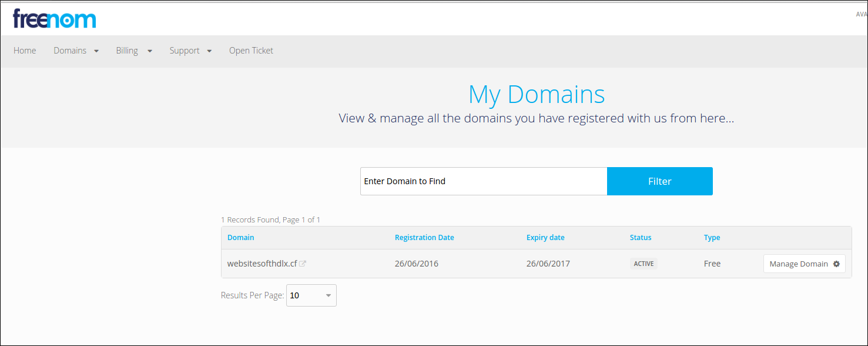Click the gear icon in Manage Domain
Viewport: 868px width, 346px height.
[836, 264]
